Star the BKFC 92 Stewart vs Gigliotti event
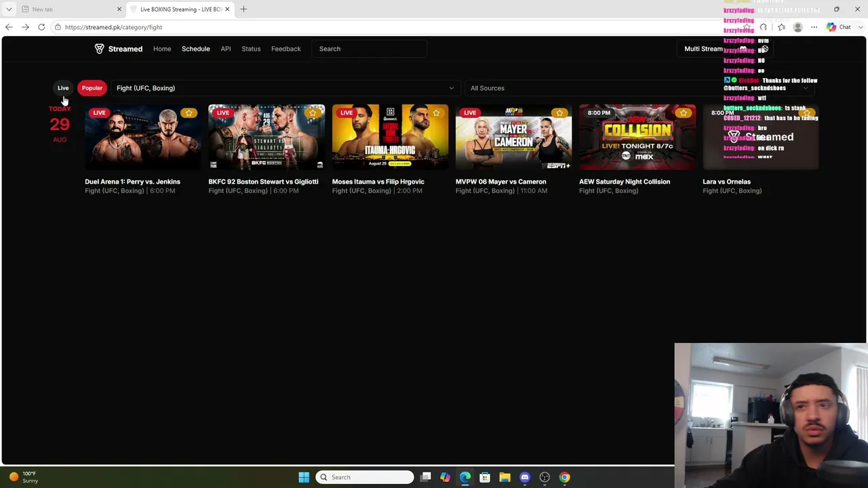 (x=312, y=113)
